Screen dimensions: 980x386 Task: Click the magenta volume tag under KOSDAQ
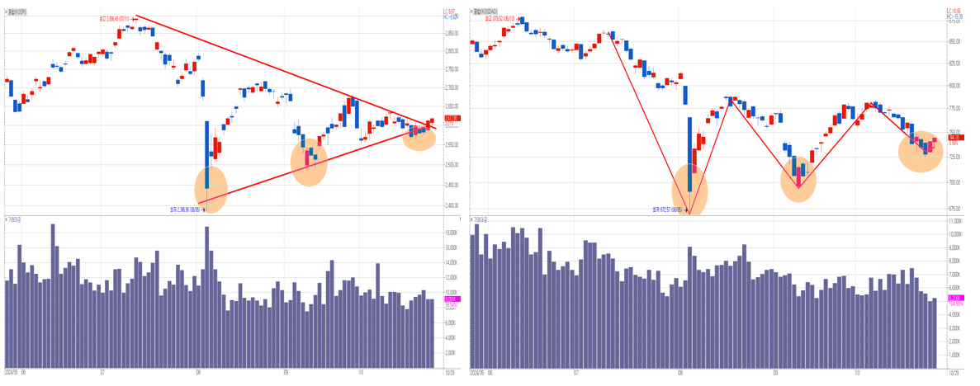click(955, 297)
